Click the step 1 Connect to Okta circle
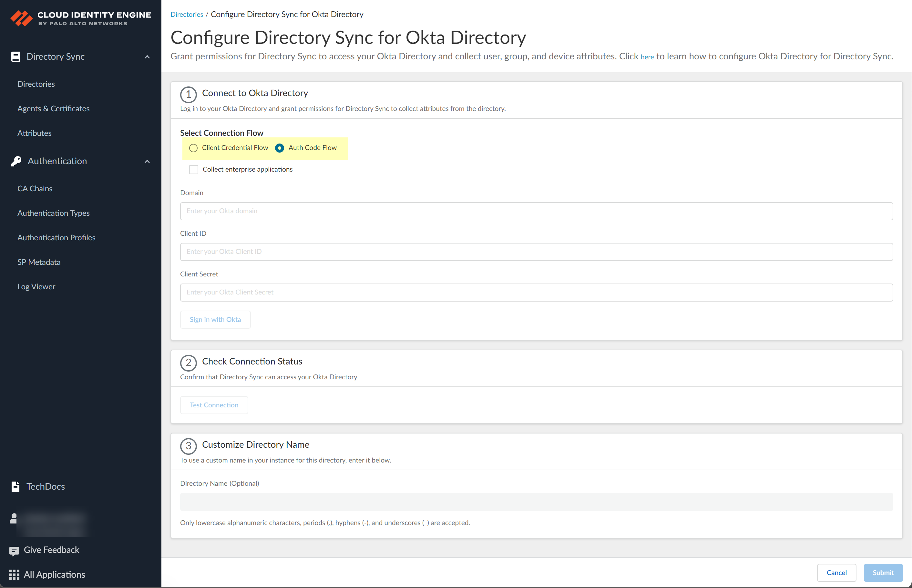 (188, 94)
